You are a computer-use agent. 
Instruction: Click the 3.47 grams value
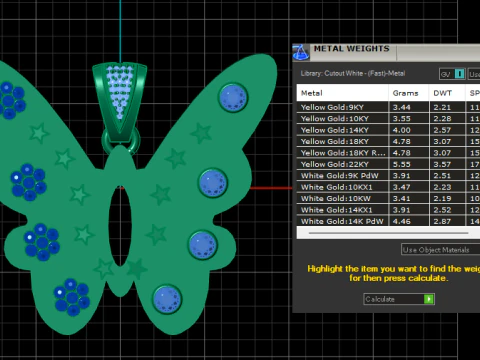click(x=401, y=187)
